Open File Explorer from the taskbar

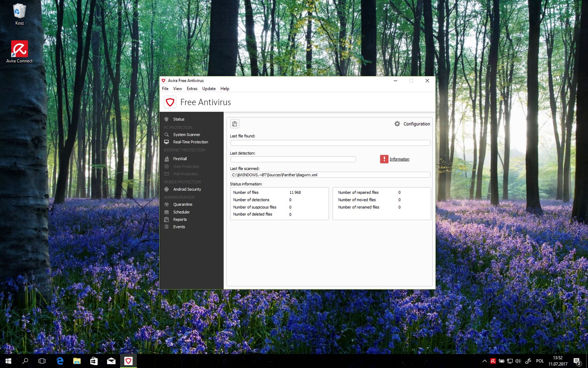click(x=77, y=361)
